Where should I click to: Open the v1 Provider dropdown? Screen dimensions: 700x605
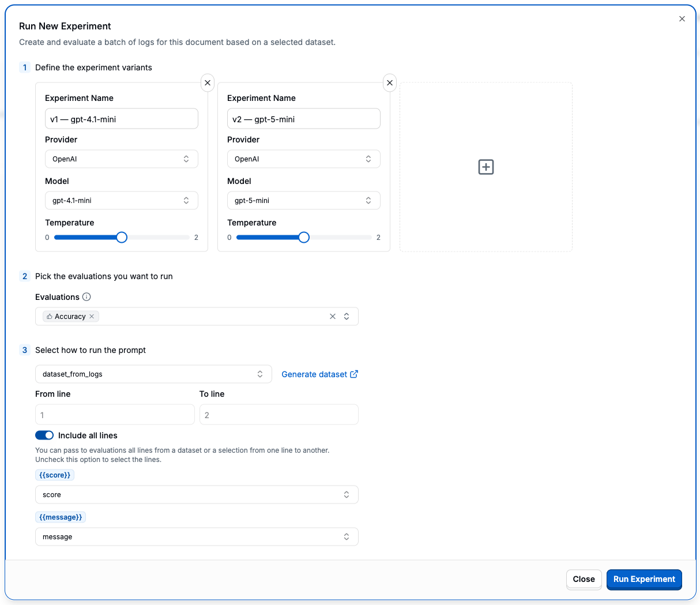tap(121, 159)
